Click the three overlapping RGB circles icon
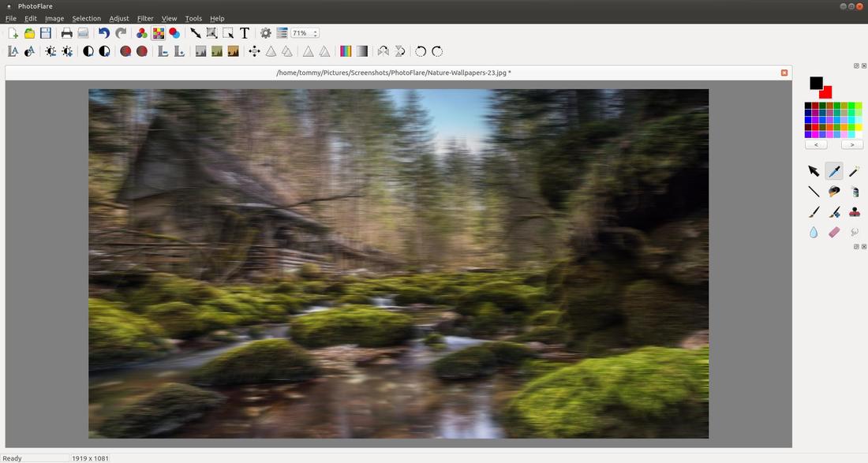The height and width of the screenshot is (463, 868). click(x=142, y=33)
